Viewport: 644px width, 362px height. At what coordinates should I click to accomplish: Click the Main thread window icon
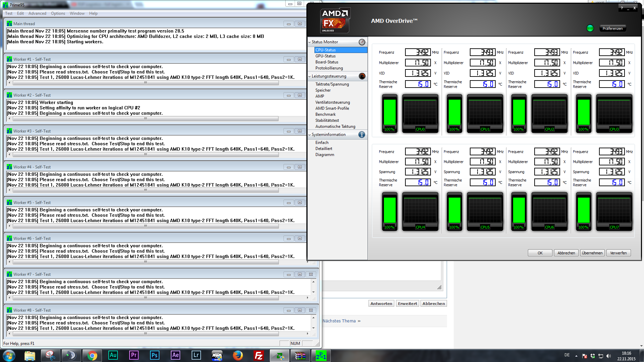[9, 23]
